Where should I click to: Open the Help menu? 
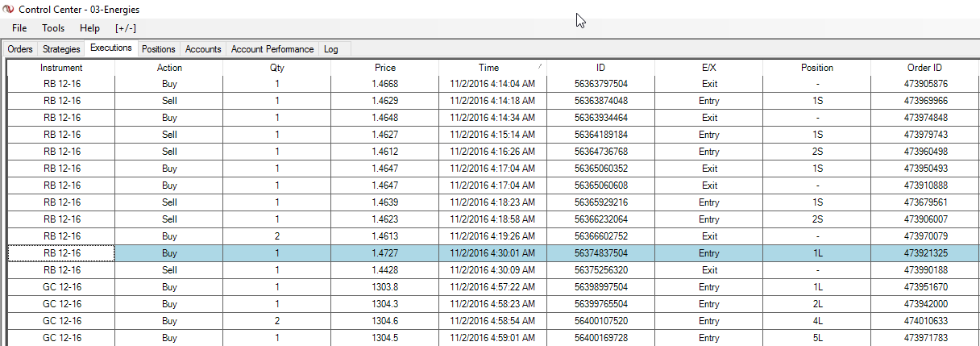[x=89, y=28]
